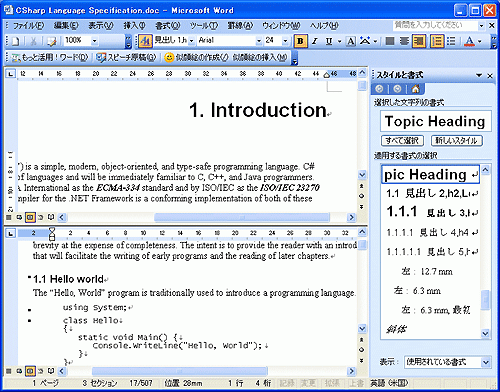The image size is (500, 392).
Task: Switch upper pane to Normal view icon
Action: [x=9, y=218]
